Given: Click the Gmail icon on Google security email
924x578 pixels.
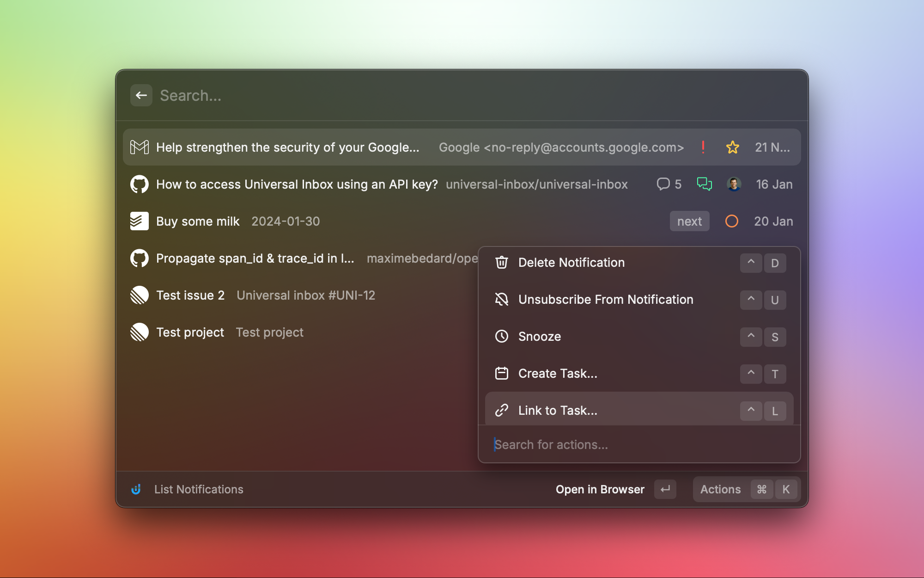Looking at the screenshot, I should tap(139, 147).
